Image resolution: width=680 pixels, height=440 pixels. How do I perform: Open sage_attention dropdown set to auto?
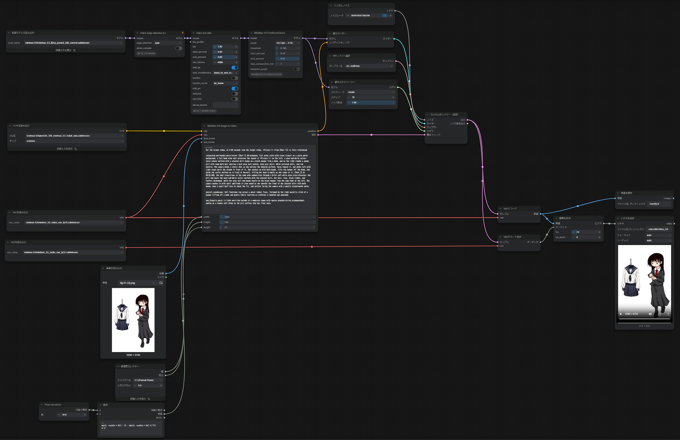point(167,43)
